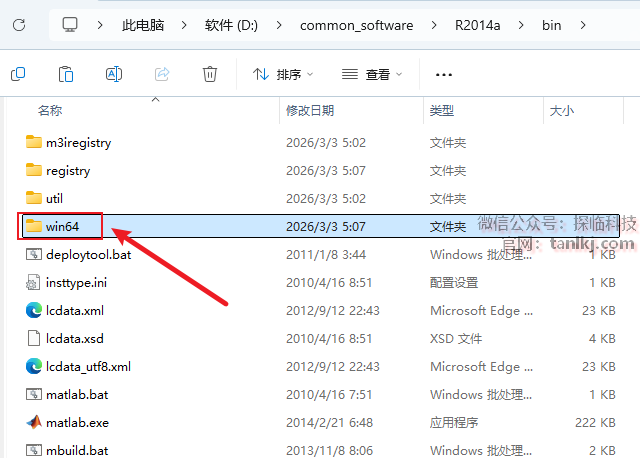The height and width of the screenshot is (458, 640).
Task: Open the 查看 view dropdown
Action: click(x=372, y=74)
